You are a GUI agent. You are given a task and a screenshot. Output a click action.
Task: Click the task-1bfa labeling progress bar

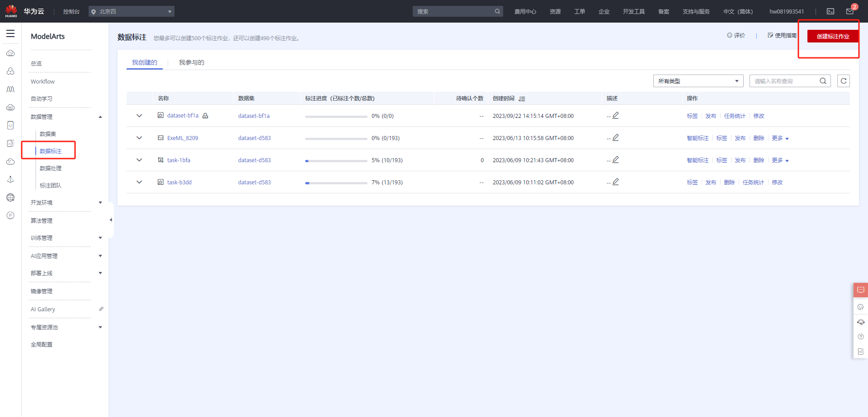point(336,161)
